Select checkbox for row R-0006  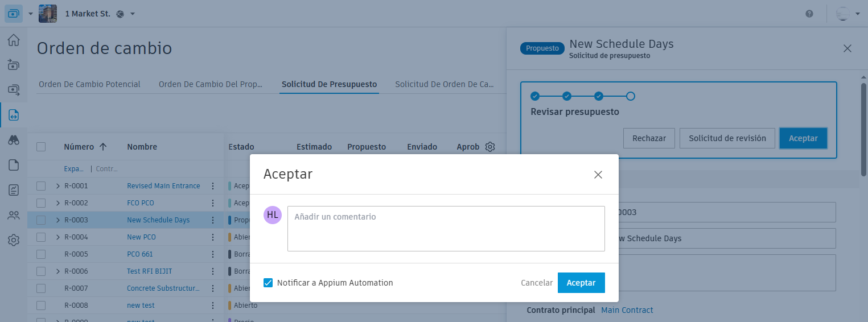41,271
